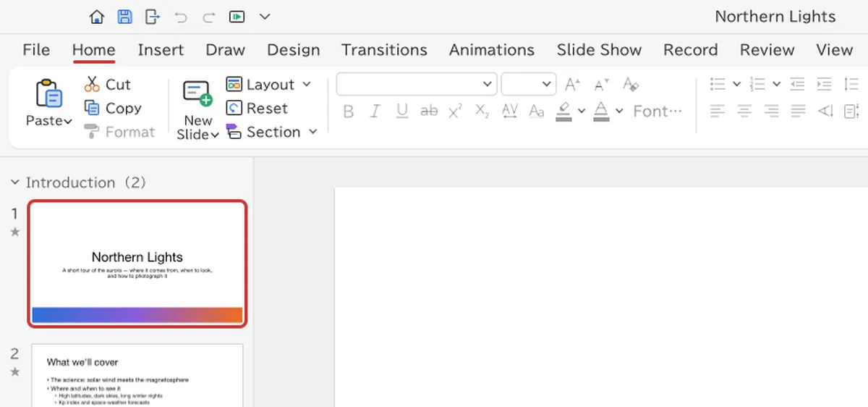This screenshot has height=407, width=868.
Task: Copy the selection
Action: click(112, 108)
